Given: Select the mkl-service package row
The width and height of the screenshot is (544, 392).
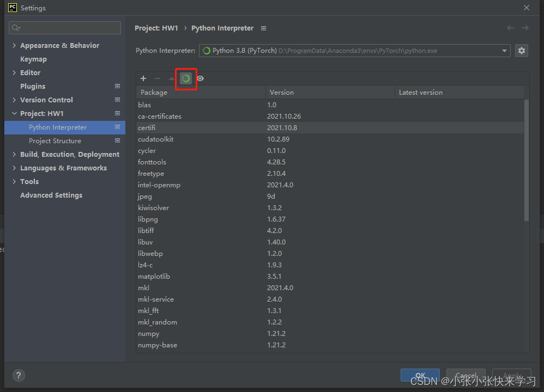Looking at the screenshot, I should tap(330, 299).
